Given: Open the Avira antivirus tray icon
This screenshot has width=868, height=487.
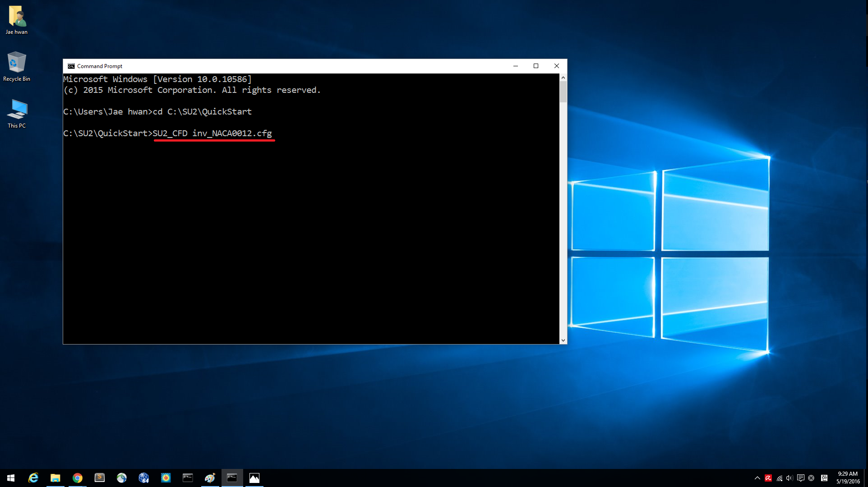Looking at the screenshot, I should 768,478.
